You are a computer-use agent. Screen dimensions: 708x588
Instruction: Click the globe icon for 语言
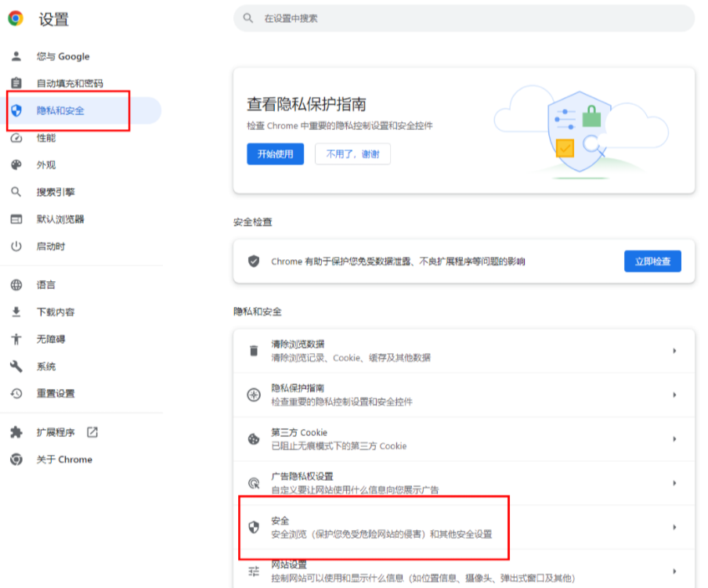16,285
